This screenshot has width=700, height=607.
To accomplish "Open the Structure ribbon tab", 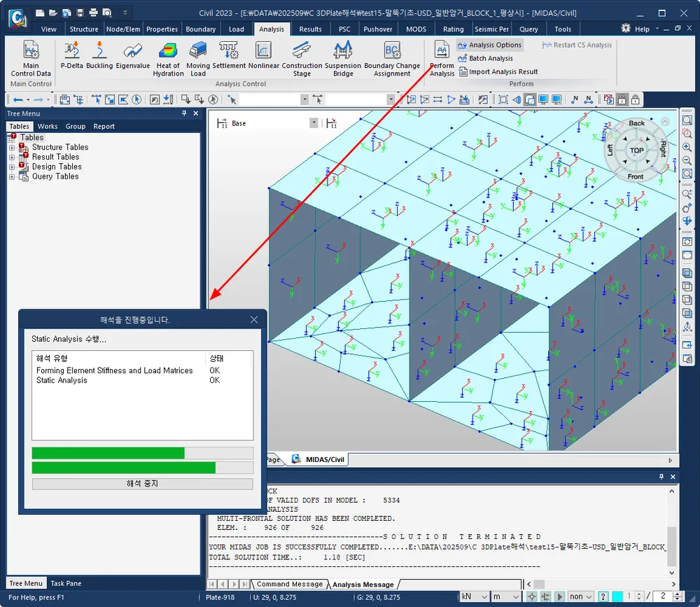I will pyautogui.click(x=84, y=29).
